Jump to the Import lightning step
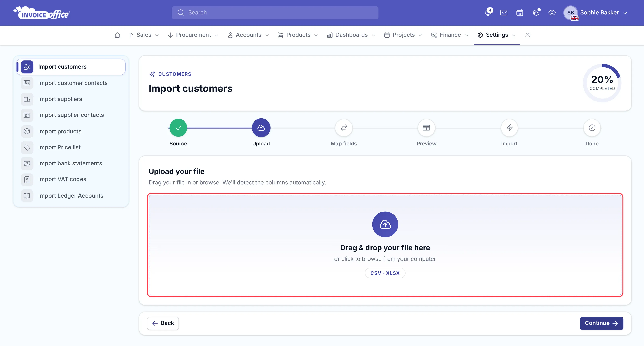Screen dimensions: 644x346 click(509, 128)
